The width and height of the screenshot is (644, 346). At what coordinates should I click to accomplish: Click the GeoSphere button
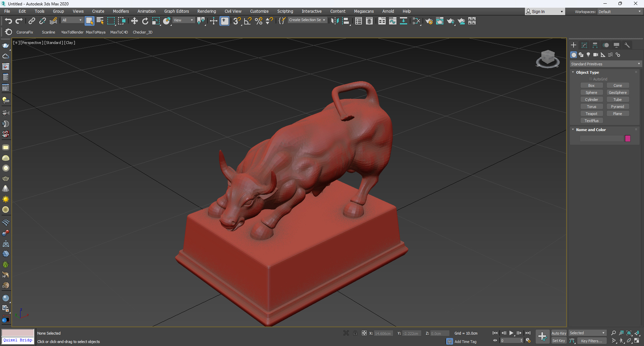(x=618, y=93)
